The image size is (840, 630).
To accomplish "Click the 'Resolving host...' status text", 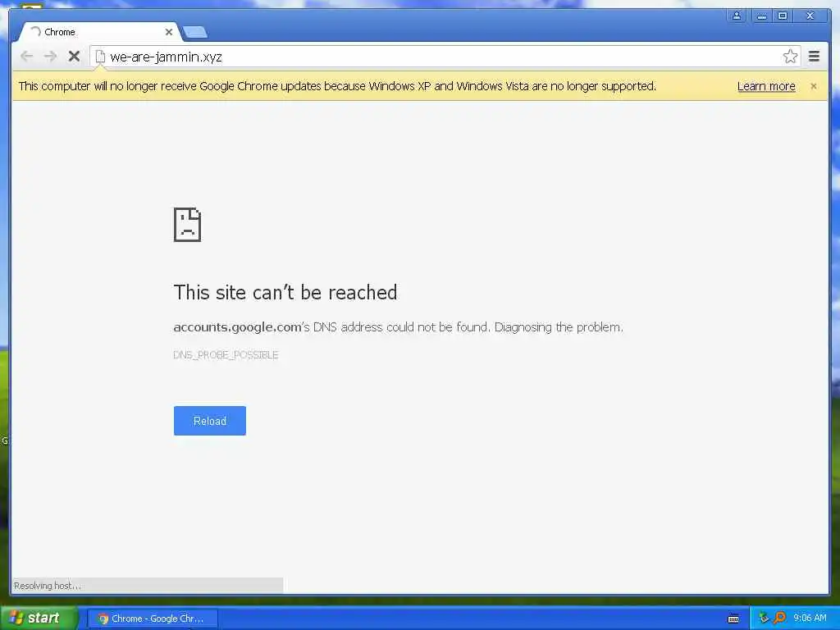I will click(48, 586).
